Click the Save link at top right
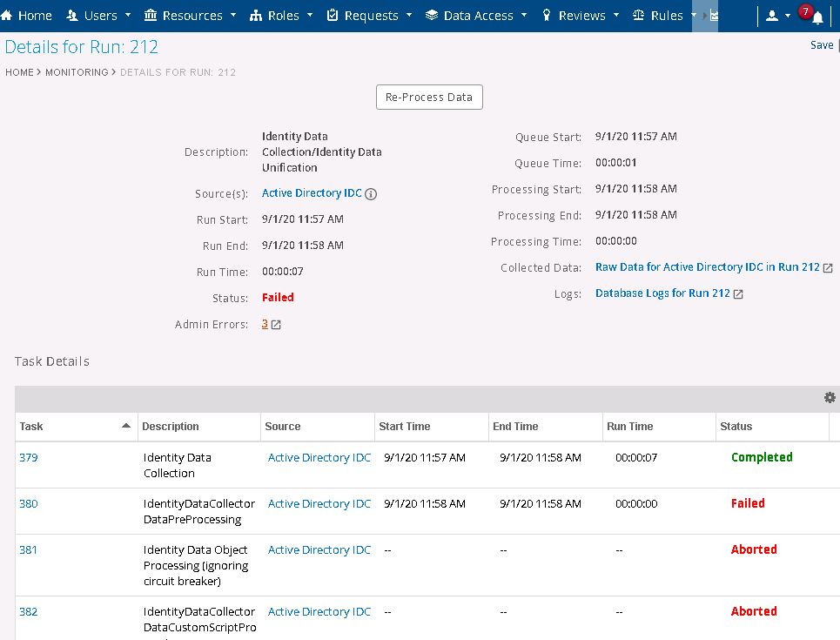The image size is (840, 640). (x=821, y=45)
